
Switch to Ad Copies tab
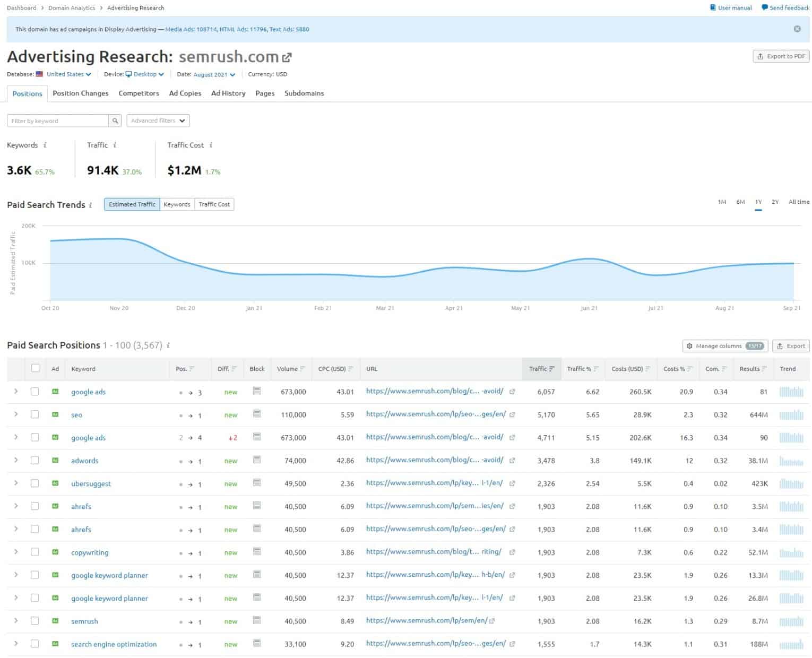tap(185, 93)
